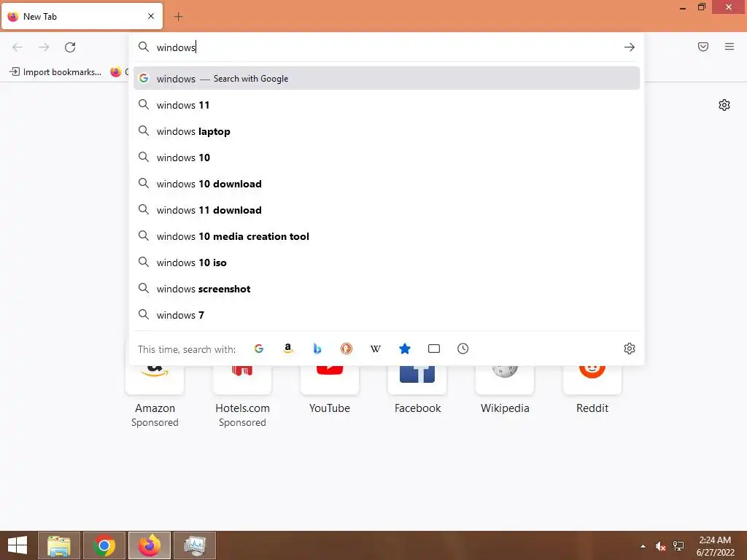Viewport: 747px width, 560px height.
Task: Search history via the clock icon
Action: click(463, 349)
